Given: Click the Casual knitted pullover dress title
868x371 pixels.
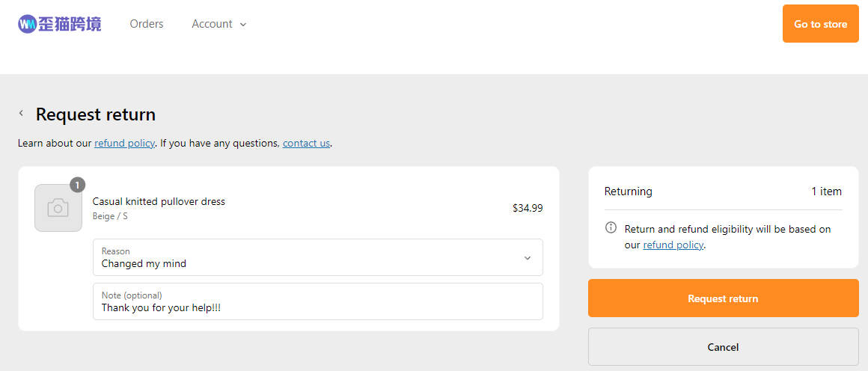Looking at the screenshot, I should 159,201.
